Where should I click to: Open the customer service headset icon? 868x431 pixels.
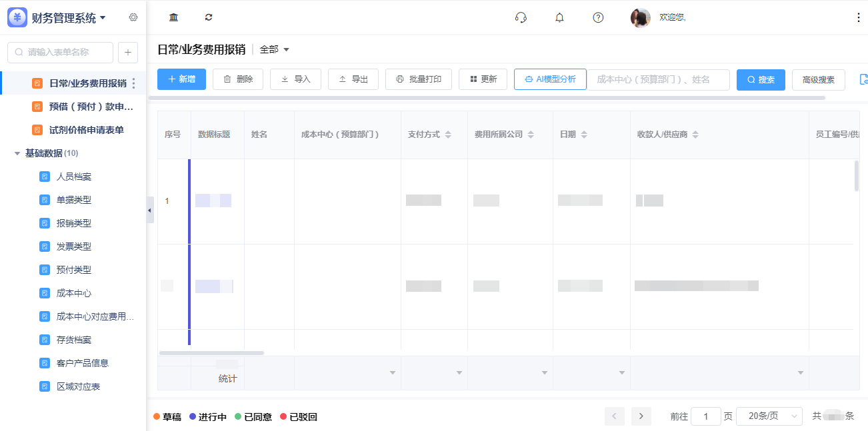[x=521, y=17]
